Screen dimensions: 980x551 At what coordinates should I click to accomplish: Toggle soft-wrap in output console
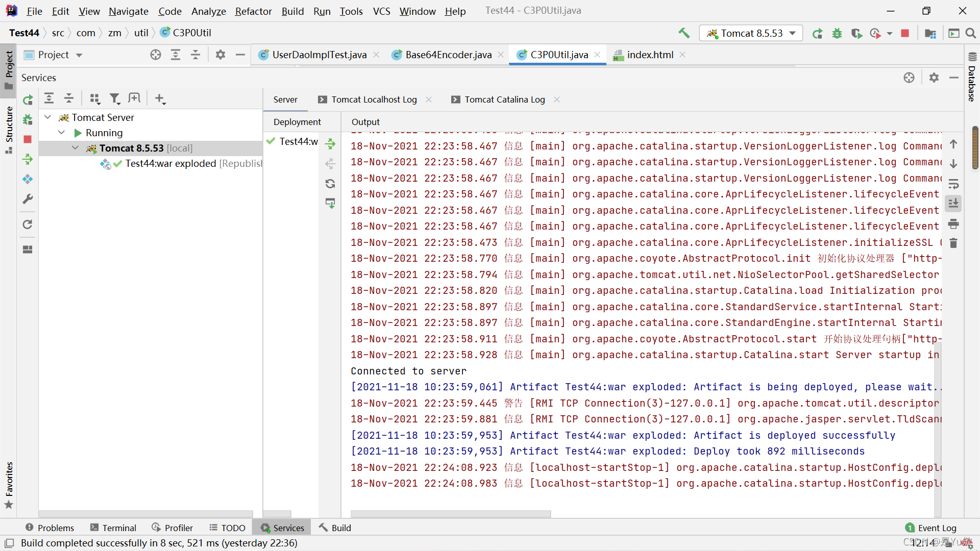pos(953,184)
